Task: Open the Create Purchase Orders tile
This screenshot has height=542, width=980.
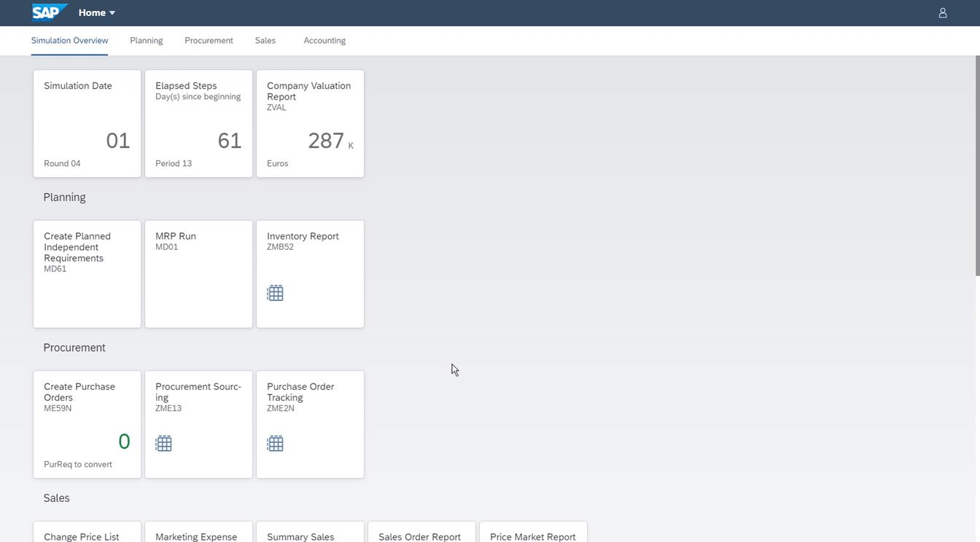Action: click(x=87, y=424)
